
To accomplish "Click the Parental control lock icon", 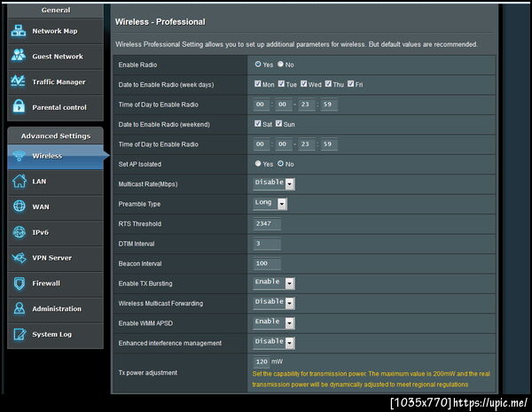I will click(19, 106).
